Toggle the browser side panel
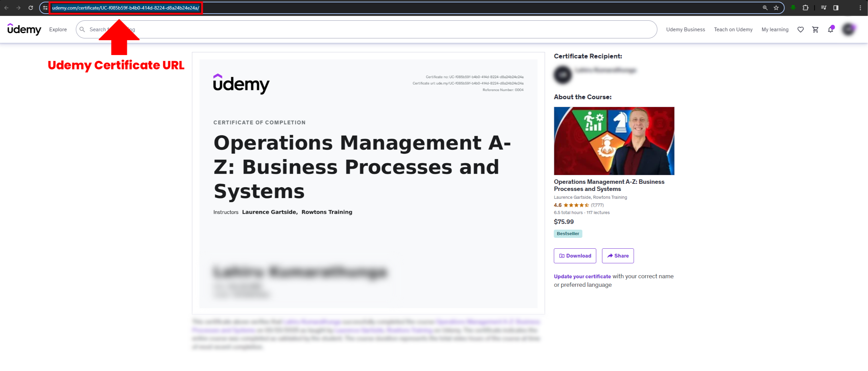Screen dimensions: 868x371 836,8
